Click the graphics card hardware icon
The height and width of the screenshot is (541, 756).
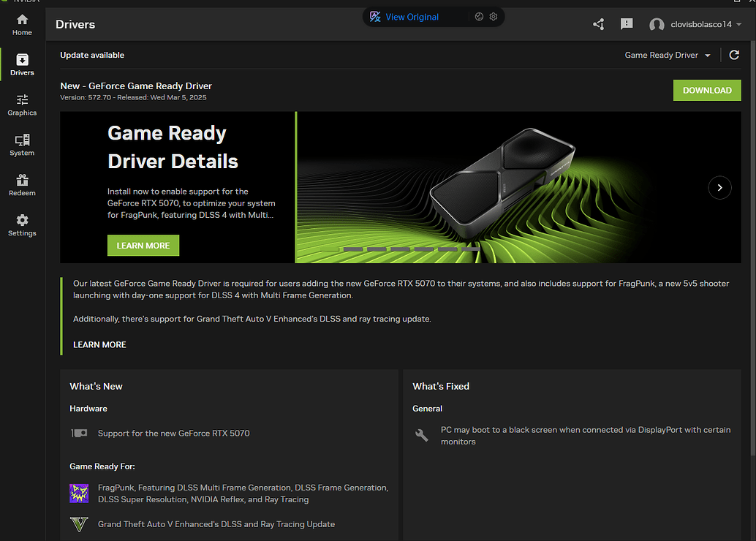[79, 433]
